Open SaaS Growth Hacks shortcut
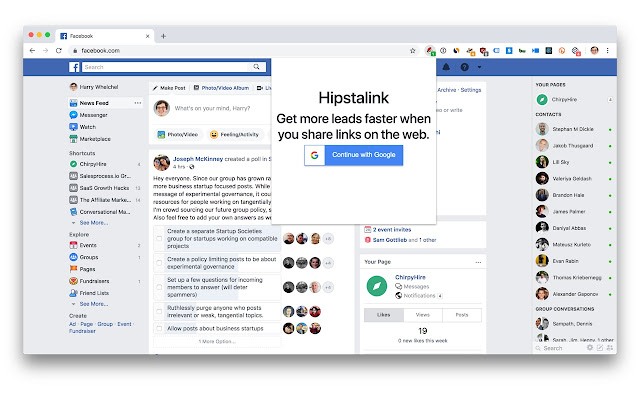The height and width of the screenshot is (400, 640). pyautogui.click(x=104, y=188)
